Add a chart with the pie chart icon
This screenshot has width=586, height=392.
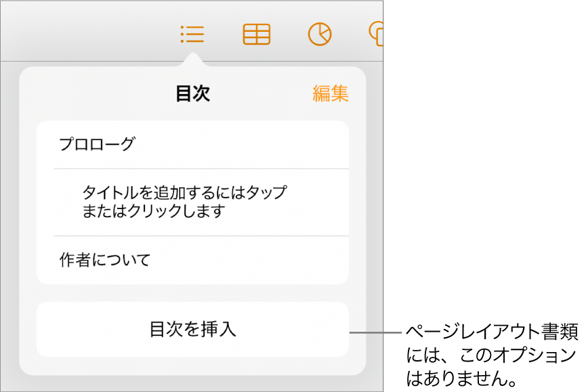point(320,35)
